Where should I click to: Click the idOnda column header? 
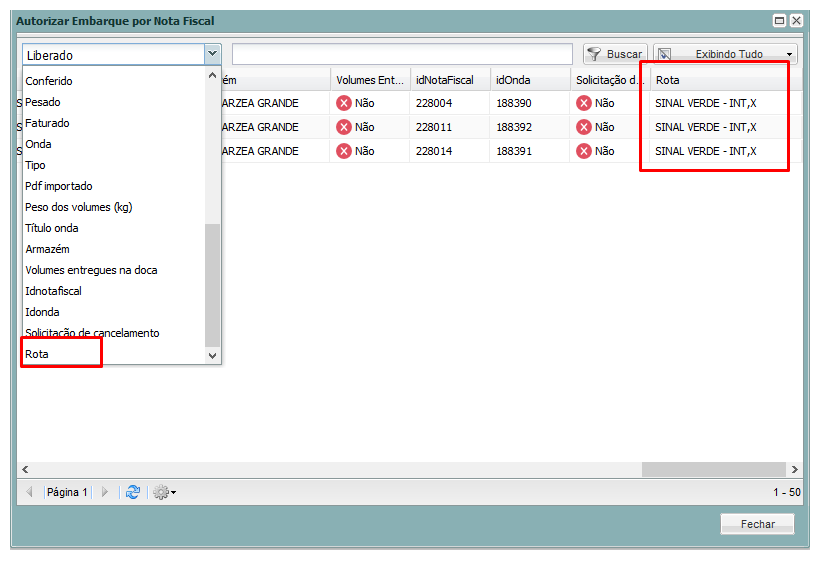tap(530, 80)
